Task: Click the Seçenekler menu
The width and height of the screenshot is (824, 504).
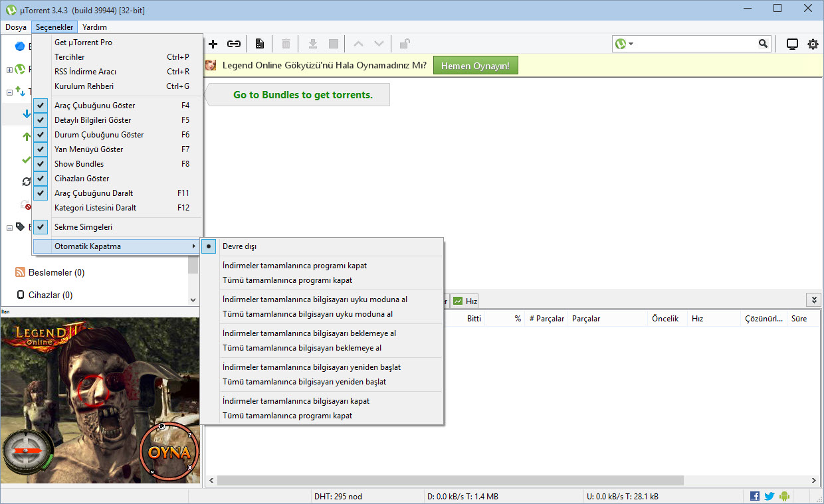Action: (54, 27)
